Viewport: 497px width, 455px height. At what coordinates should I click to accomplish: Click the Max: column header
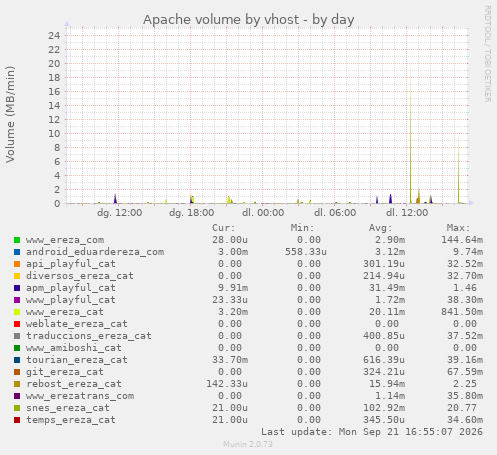pyautogui.click(x=458, y=228)
